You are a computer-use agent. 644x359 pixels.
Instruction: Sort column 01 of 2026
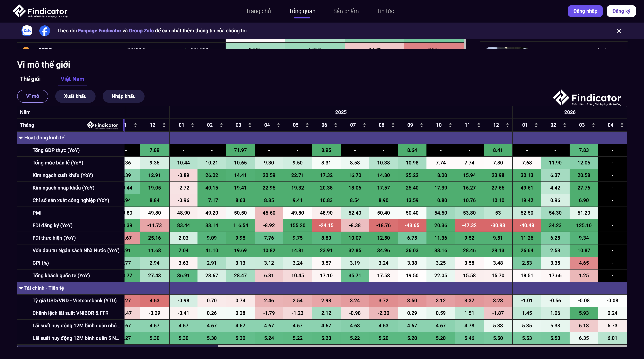[536, 125]
